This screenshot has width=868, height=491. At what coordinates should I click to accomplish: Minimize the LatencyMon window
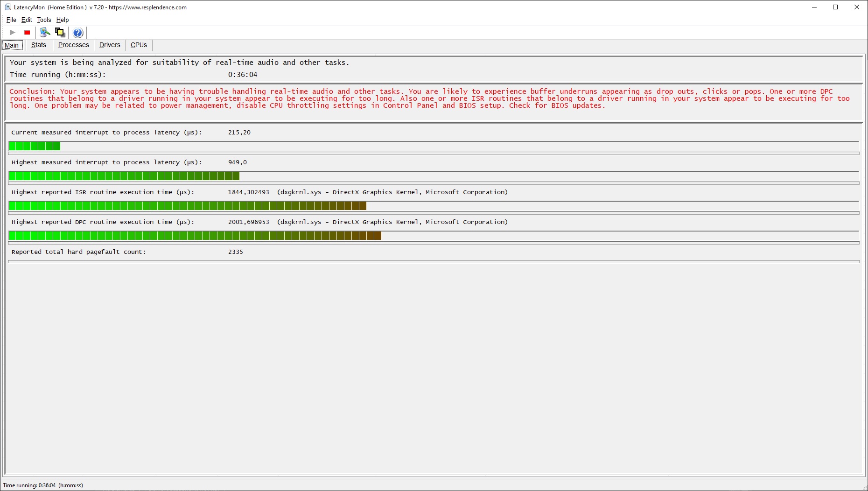pos(814,7)
